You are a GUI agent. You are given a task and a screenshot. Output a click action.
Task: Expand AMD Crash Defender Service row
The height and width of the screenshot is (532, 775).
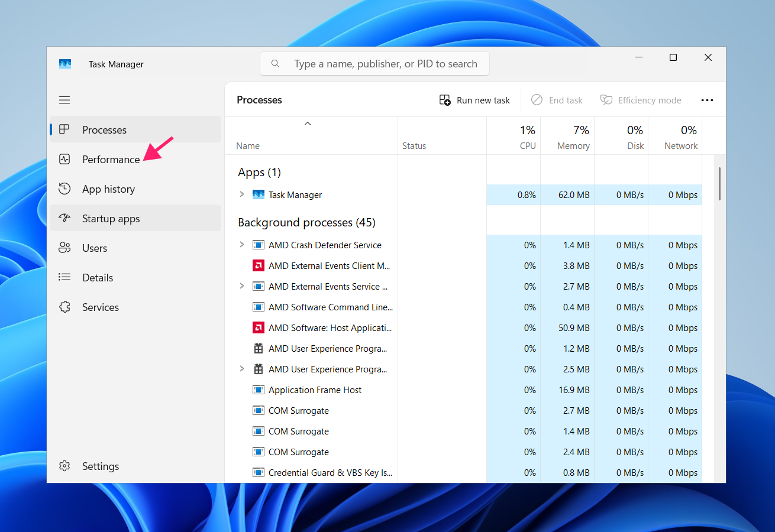pos(241,244)
